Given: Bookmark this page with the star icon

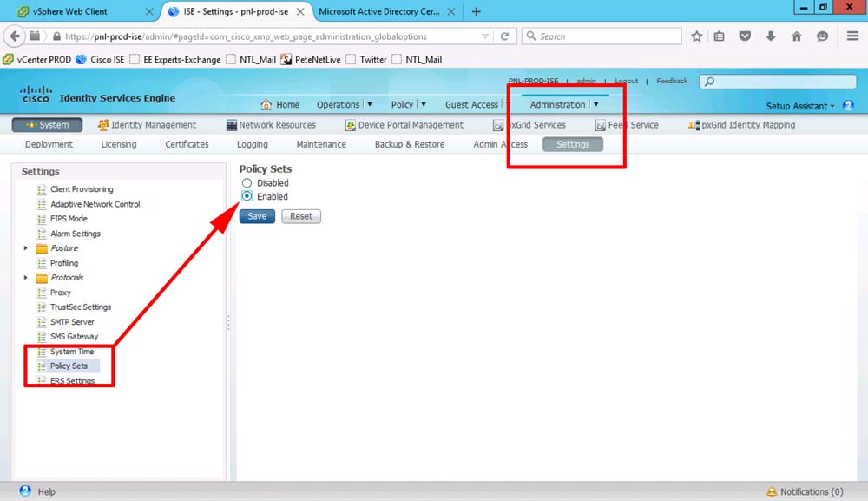Looking at the screenshot, I should pos(696,36).
